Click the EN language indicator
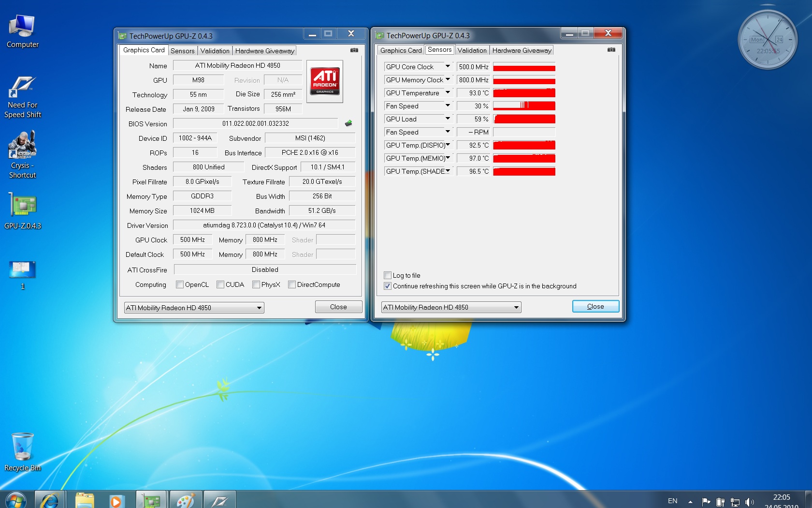This screenshot has height=508, width=812. tap(673, 501)
